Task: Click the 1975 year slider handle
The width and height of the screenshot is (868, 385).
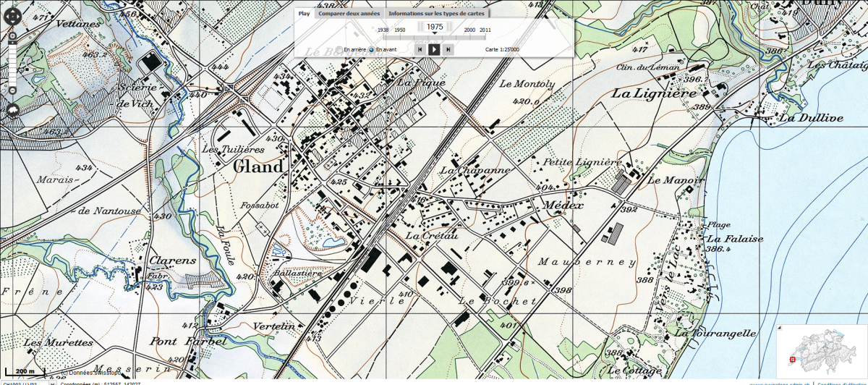Action: 435,27
